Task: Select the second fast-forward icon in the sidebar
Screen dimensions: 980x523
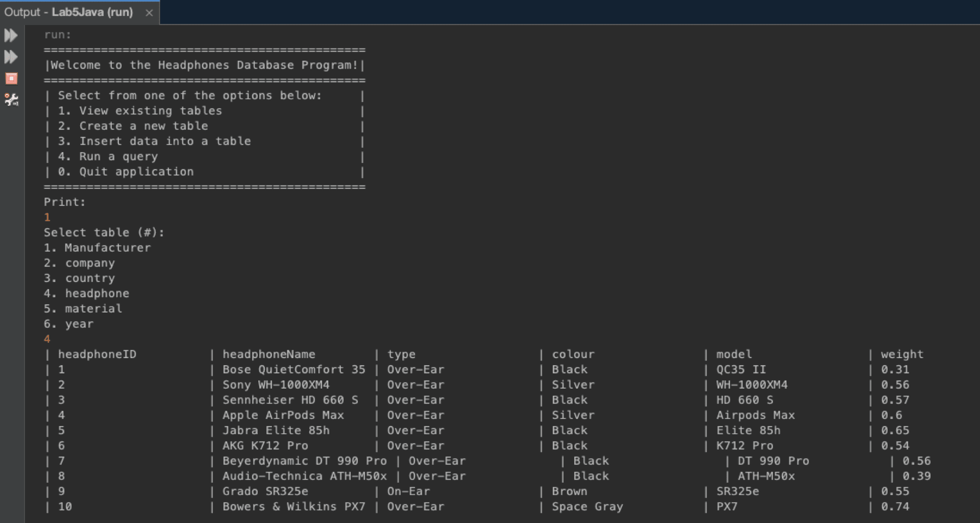Action: coord(11,57)
